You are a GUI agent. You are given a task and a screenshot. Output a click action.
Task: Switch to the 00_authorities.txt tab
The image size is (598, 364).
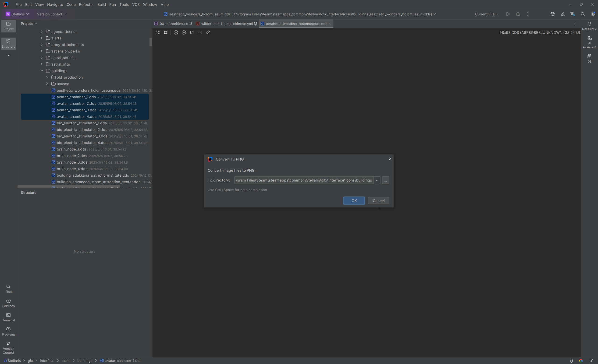tap(174, 24)
